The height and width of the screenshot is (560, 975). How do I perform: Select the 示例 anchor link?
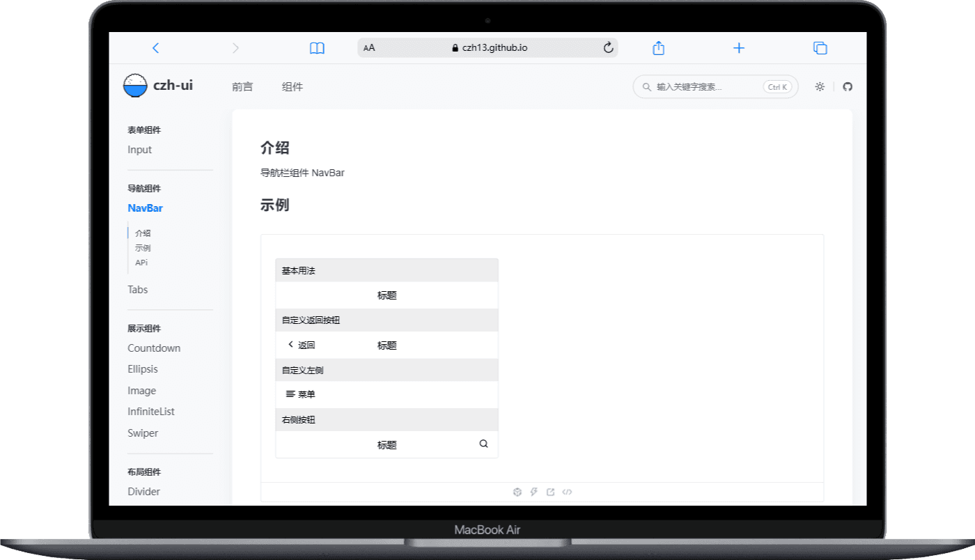[142, 247]
